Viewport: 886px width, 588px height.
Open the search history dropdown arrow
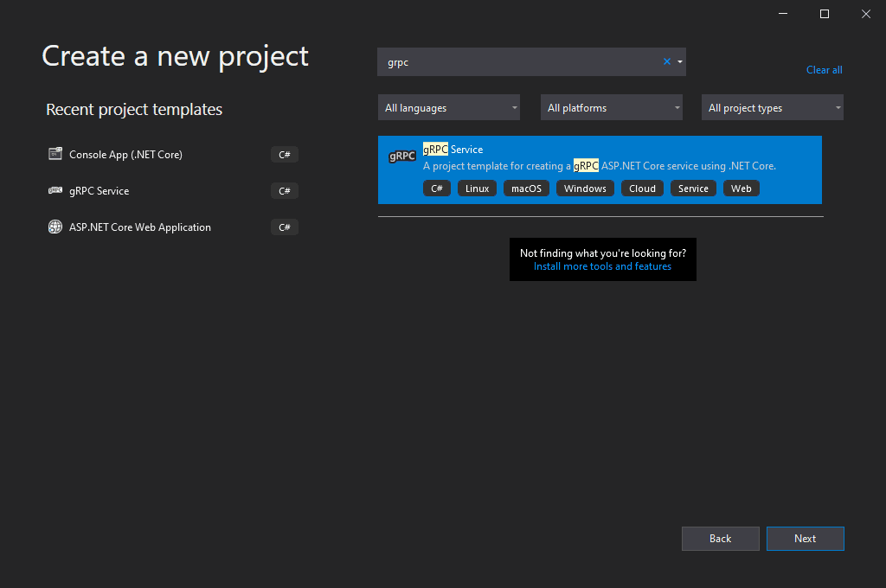[678, 61]
